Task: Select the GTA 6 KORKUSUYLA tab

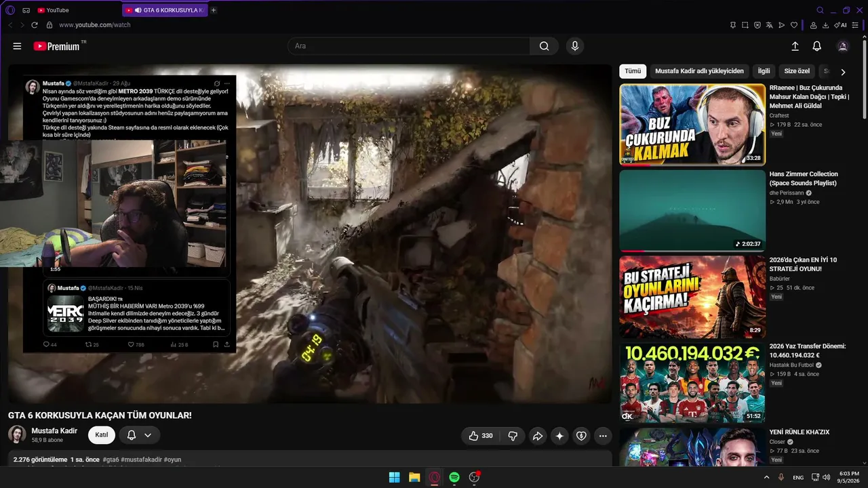Action: point(165,10)
